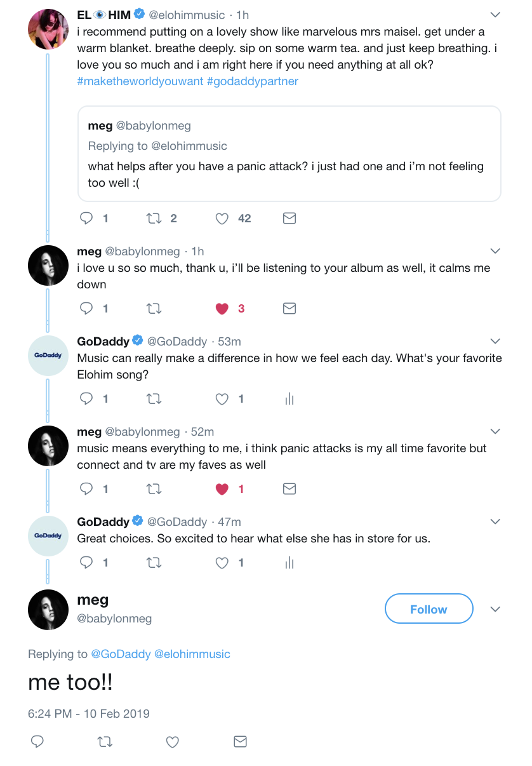Retweet the Elohim tweet with 2 retweets
The image size is (532, 766).
coord(154,218)
